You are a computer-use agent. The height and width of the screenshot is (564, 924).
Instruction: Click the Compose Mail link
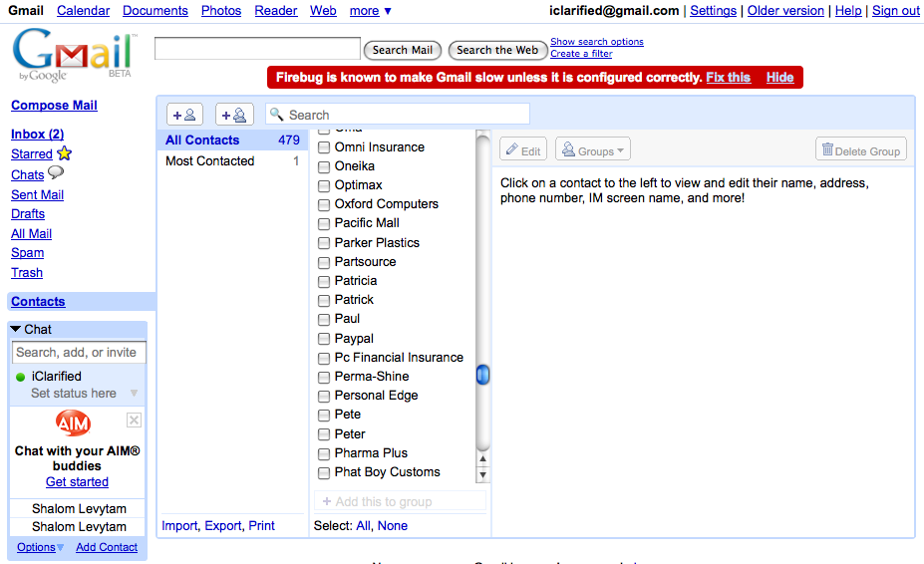[x=54, y=105]
